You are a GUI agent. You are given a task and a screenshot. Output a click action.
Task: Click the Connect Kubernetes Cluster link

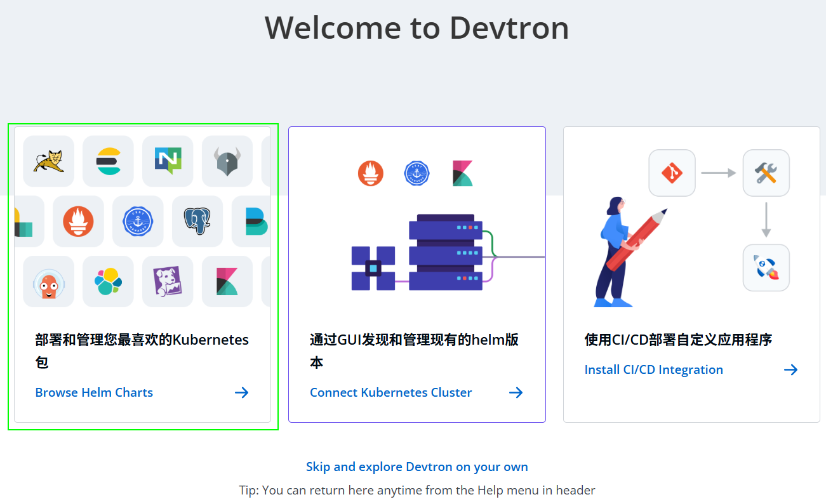coord(390,392)
